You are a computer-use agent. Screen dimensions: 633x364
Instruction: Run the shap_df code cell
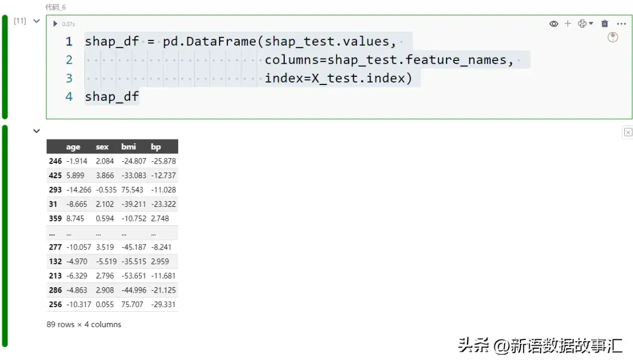[55, 24]
